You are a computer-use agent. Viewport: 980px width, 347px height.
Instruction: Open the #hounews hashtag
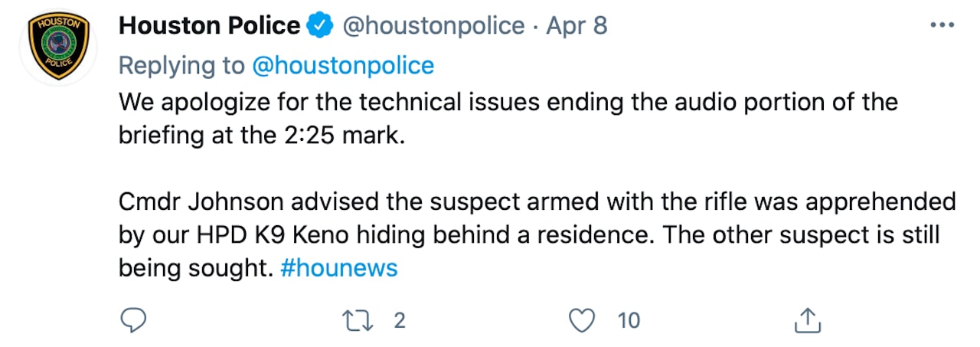pos(339,269)
